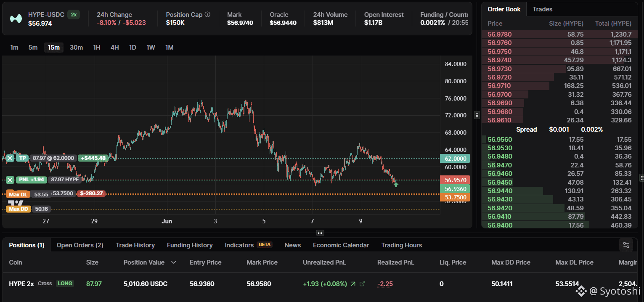This screenshot has width=644, height=302.
Task: Click the bid price 56.9560
Action: (x=500, y=139)
